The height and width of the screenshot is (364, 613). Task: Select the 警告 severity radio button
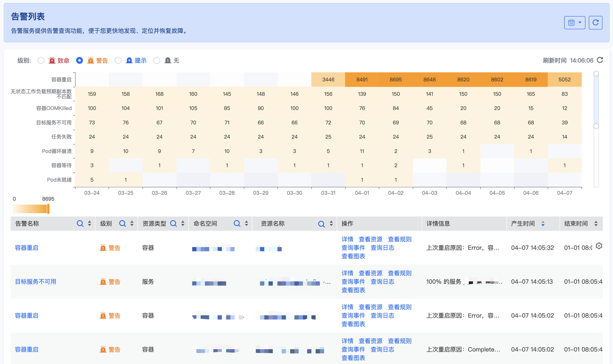79,60
